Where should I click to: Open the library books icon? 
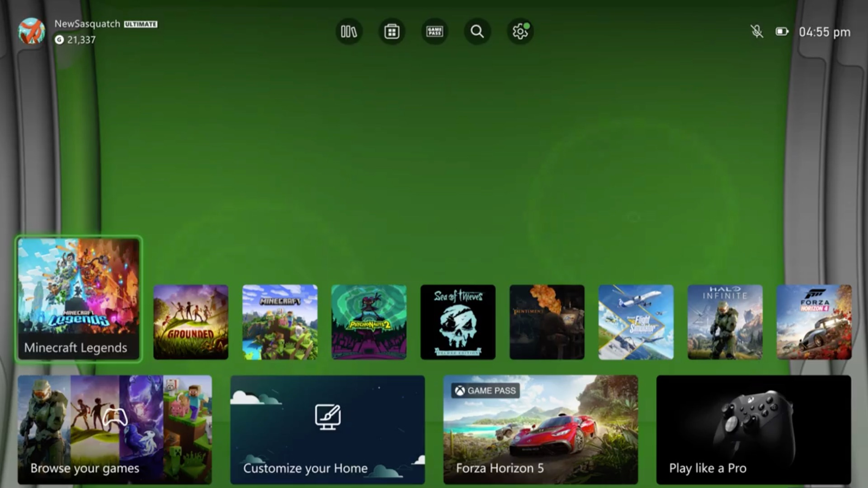pos(349,31)
